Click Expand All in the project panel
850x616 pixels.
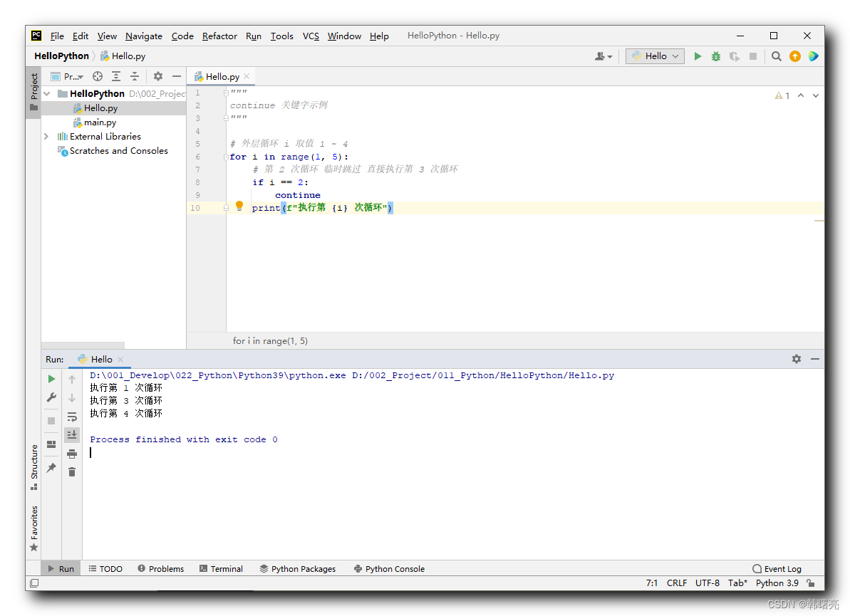click(x=116, y=76)
